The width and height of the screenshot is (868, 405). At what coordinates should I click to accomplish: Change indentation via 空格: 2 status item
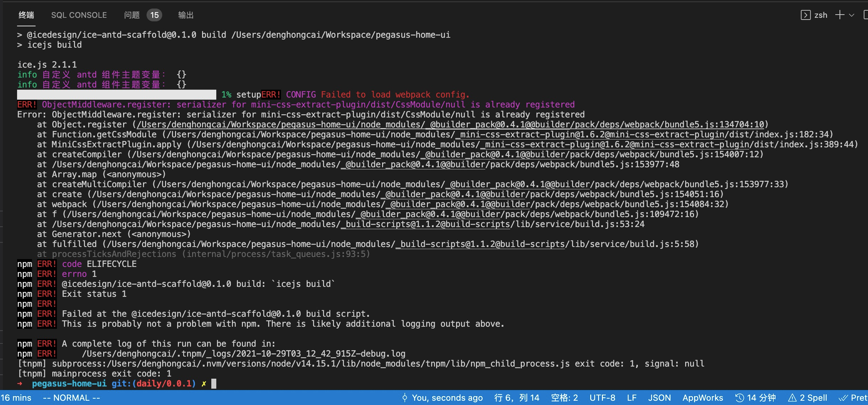pos(564,398)
